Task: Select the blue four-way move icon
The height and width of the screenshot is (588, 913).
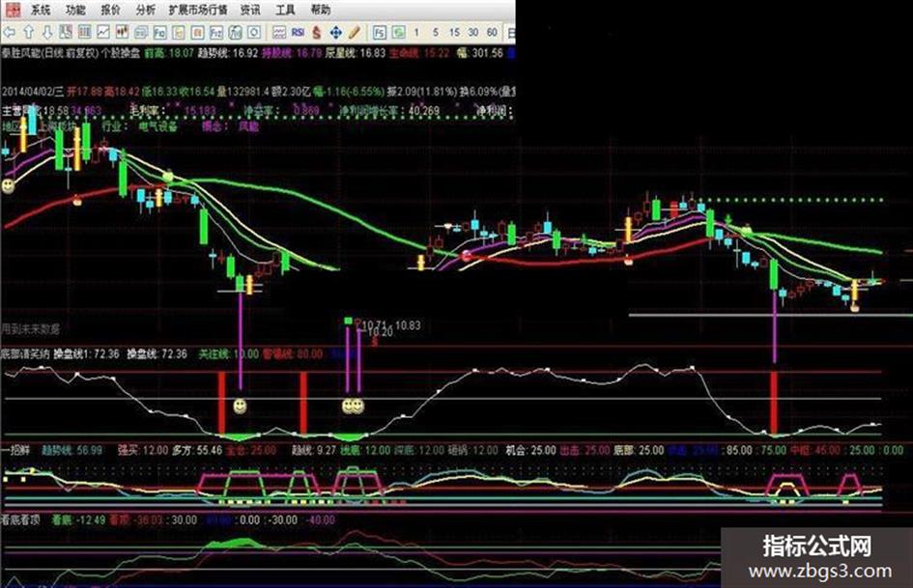Action: (336, 33)
